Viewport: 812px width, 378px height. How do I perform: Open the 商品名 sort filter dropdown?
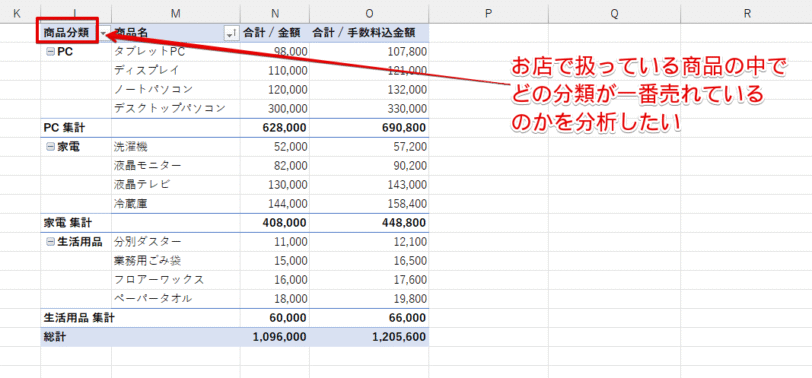231,34
